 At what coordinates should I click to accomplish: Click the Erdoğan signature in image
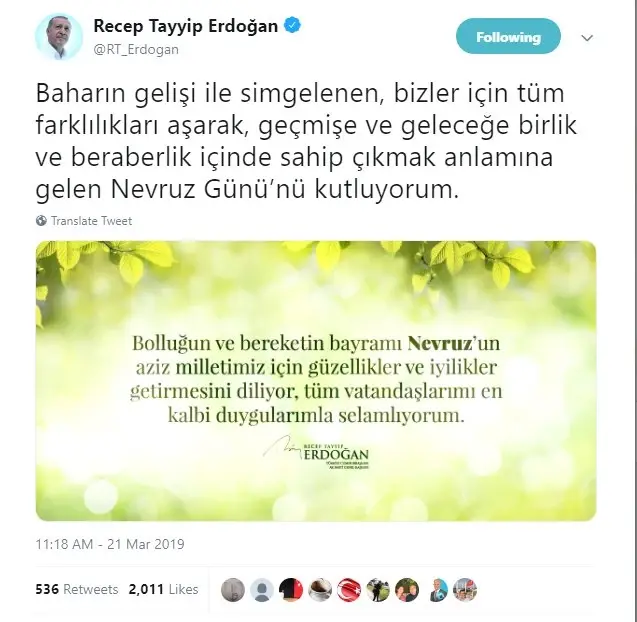pos(316,453)
